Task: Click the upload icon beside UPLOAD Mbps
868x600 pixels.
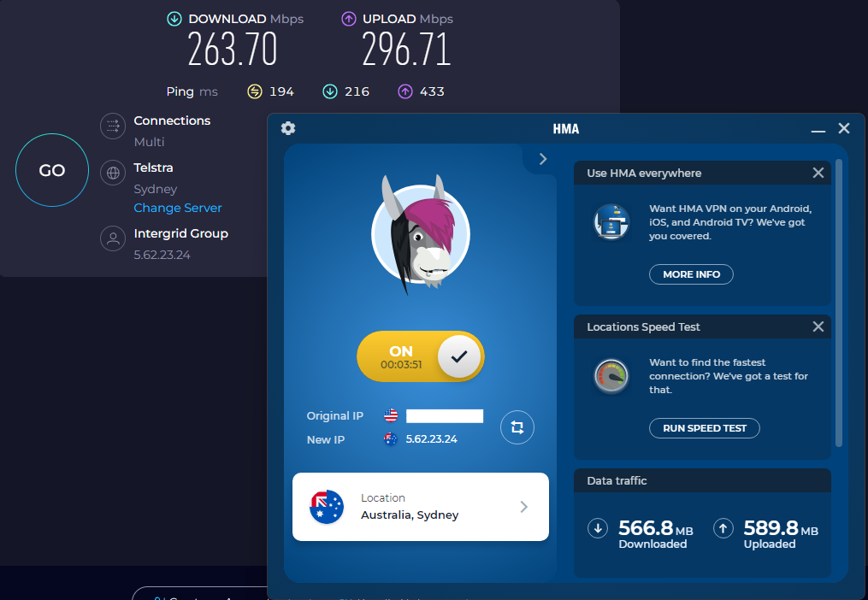Action: tap(348, 19)
